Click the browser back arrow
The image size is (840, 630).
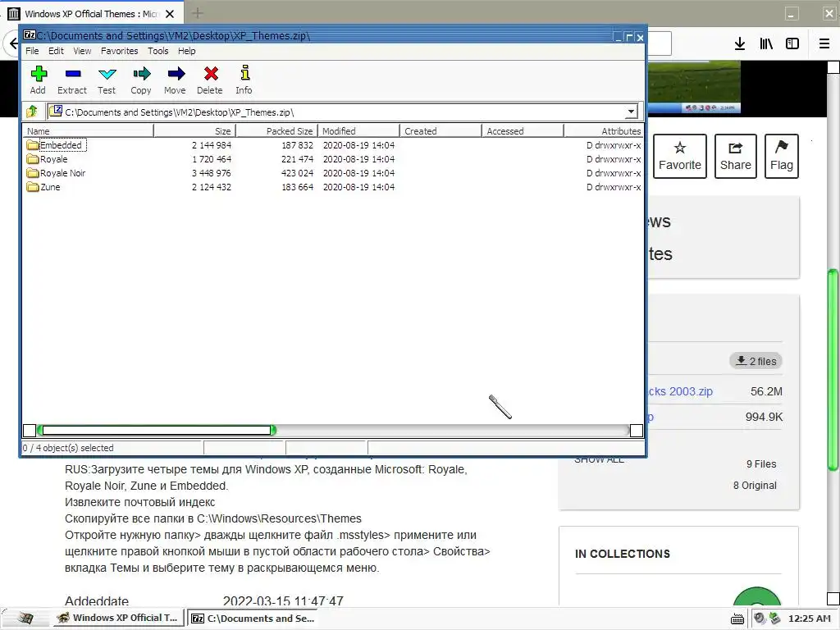(13, 43)
